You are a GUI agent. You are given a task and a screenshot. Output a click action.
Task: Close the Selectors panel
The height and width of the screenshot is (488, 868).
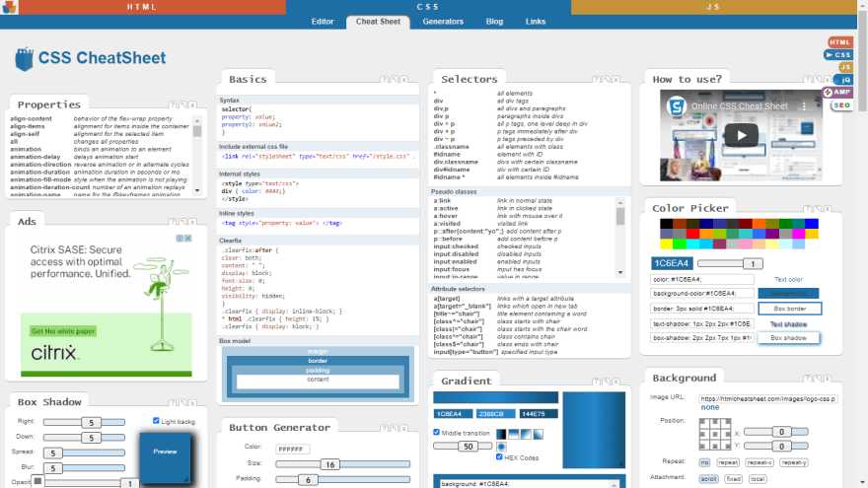click(x=616, y=79)
